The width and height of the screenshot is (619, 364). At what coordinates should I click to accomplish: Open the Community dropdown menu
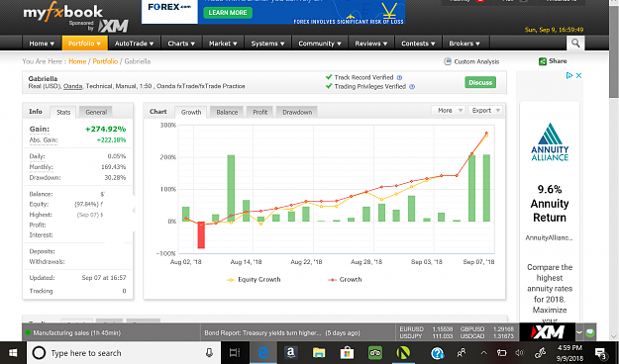320,44
